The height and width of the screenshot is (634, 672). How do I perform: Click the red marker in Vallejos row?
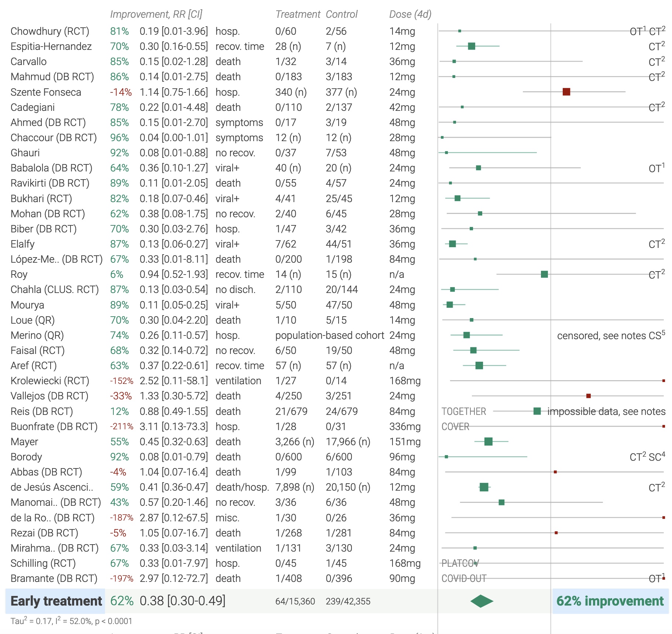coord(588,396)
